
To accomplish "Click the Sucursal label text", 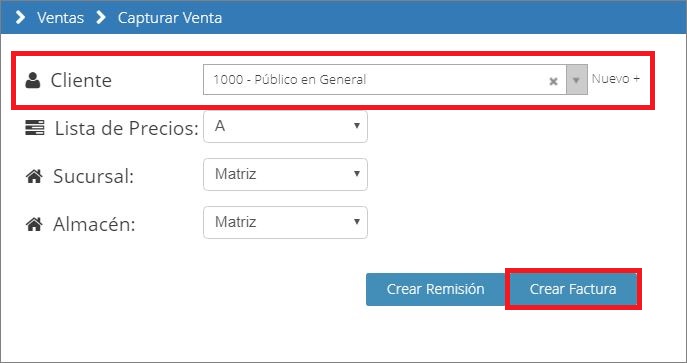I will [x=93, y=176].
